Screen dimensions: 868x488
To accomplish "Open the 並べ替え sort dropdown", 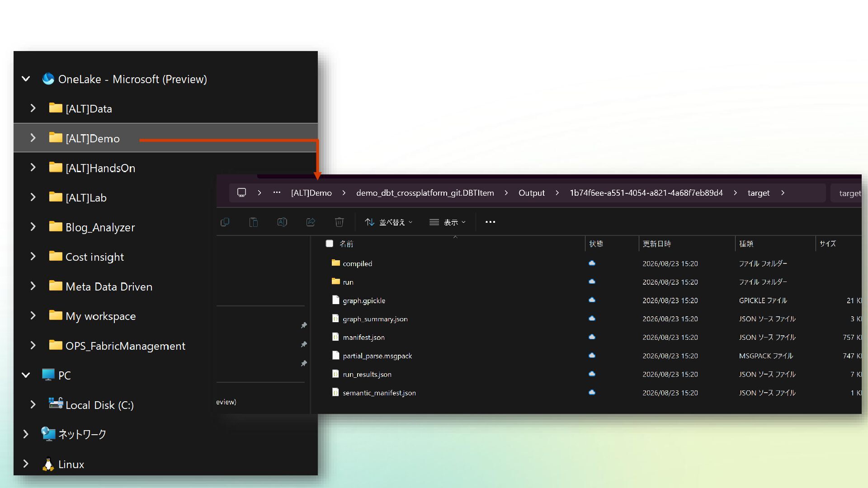I will (x=389, y=222).
